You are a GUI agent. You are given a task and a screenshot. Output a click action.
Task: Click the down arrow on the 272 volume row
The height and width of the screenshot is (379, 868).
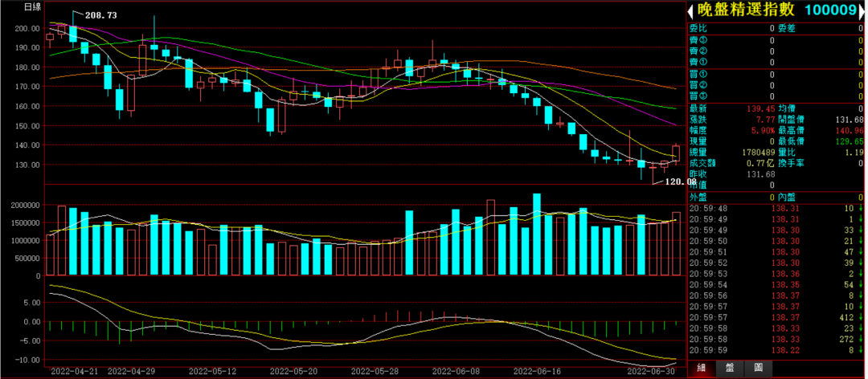click(861, 339)
